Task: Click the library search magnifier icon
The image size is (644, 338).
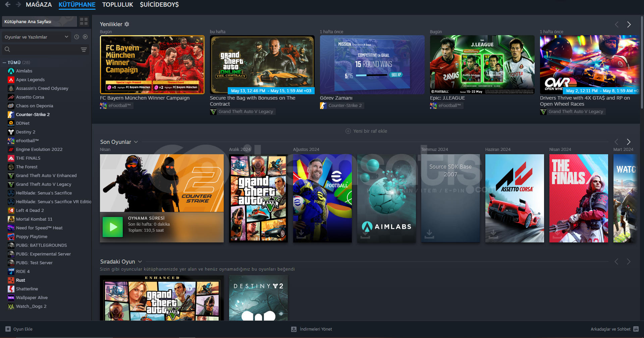Action: (x=7, y=50)
